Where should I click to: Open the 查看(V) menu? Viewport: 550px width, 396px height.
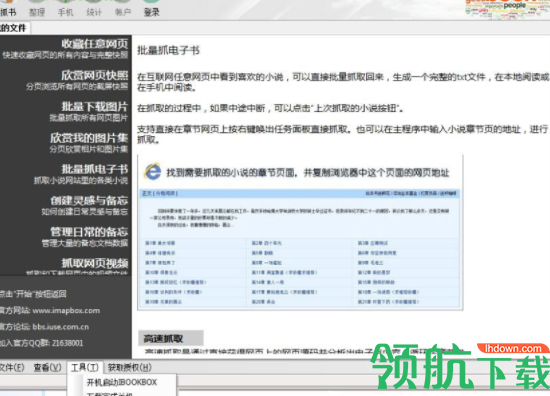coord(47,367)
